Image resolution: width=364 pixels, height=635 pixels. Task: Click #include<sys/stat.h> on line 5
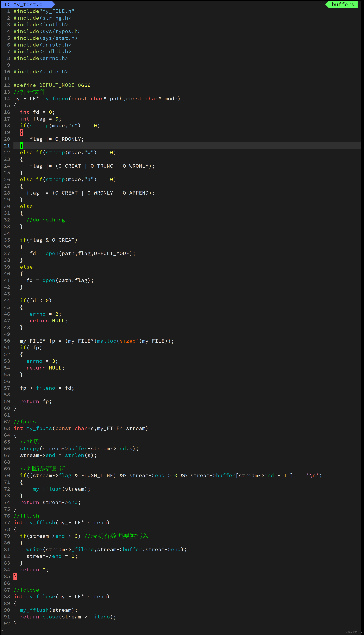pyautogui.click(x=45, y=38)
